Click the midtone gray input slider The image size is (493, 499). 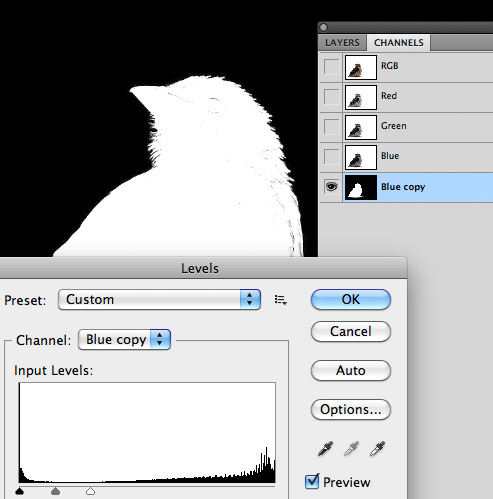coord(55,491)
